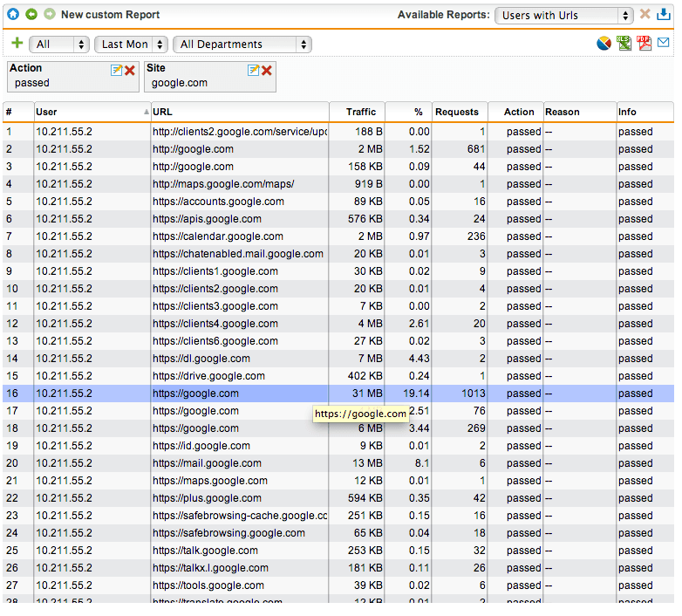Open the All filter dropdown
Screen dimensions: 682x616
59,44
